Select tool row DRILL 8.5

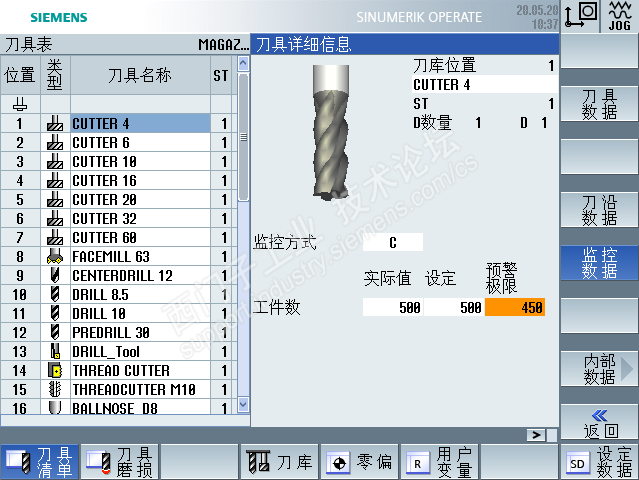point(141,295)
